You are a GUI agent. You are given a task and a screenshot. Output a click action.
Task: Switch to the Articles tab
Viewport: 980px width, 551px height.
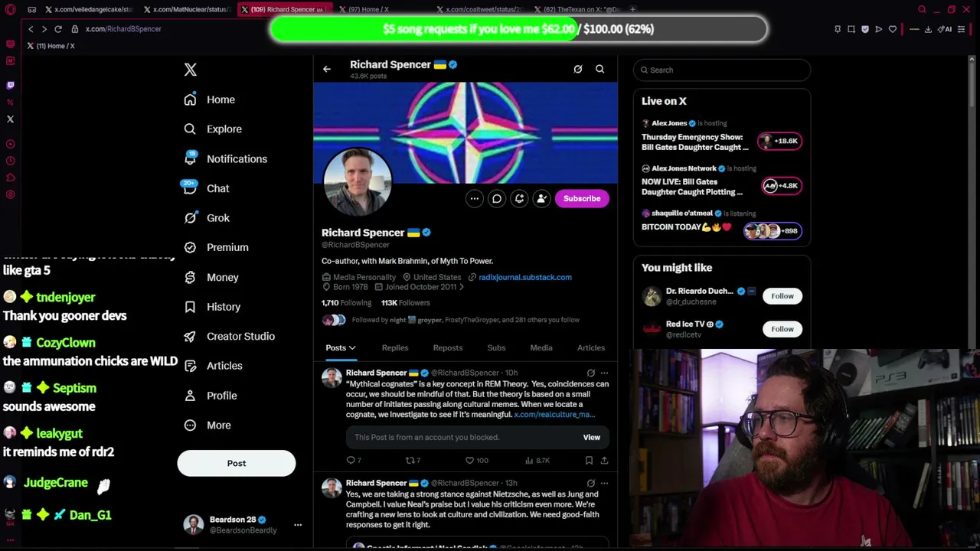point(591,348)
